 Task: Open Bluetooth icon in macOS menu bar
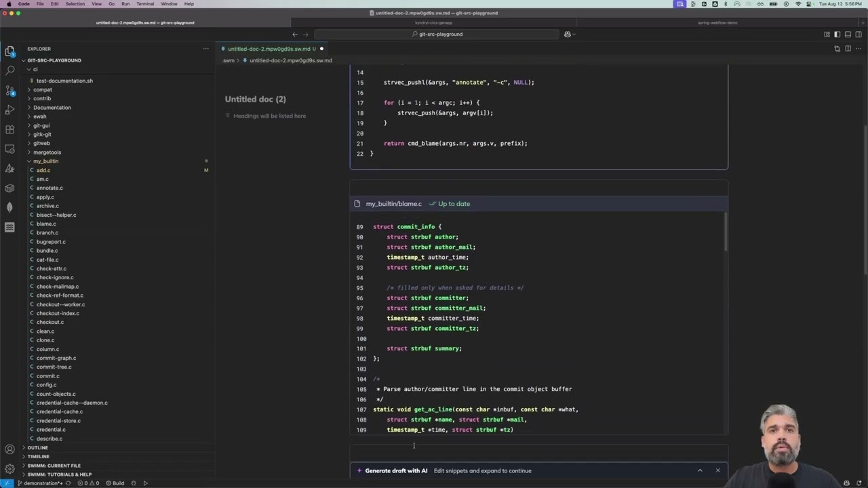click(726, 4)
